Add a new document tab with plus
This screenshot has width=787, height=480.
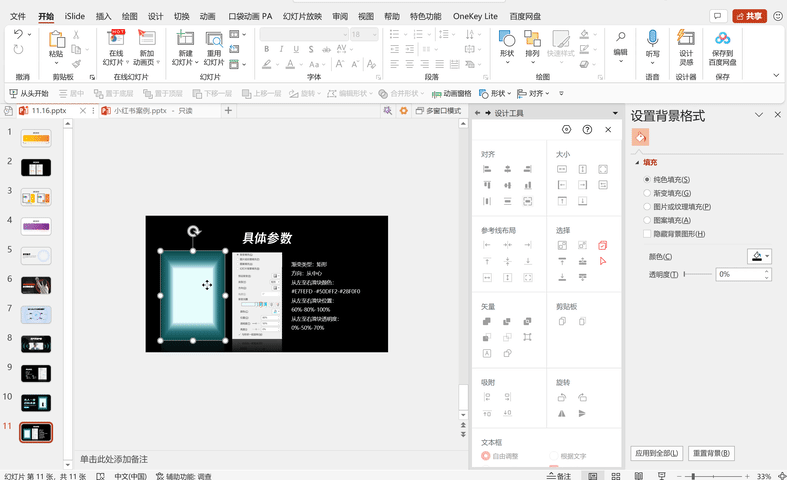coord(228,110)
